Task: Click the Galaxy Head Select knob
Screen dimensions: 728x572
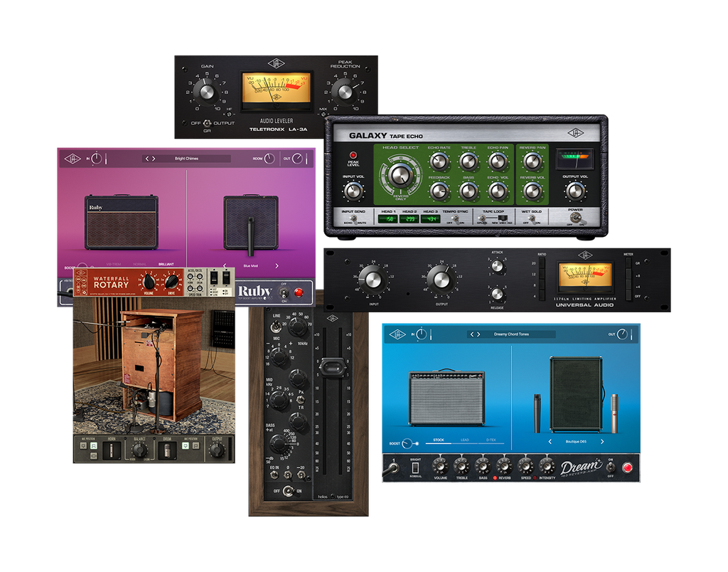Action: 400,174
